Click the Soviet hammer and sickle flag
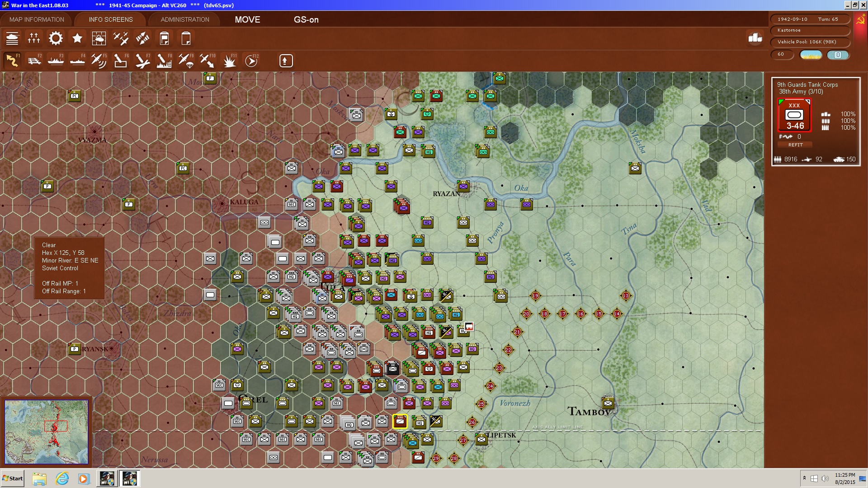The image size is (868, 488). click(860, 19)
